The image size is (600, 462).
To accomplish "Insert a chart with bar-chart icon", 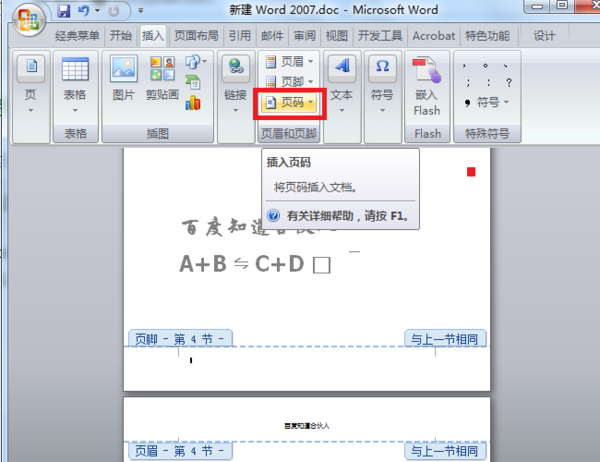I will [193, 103].
